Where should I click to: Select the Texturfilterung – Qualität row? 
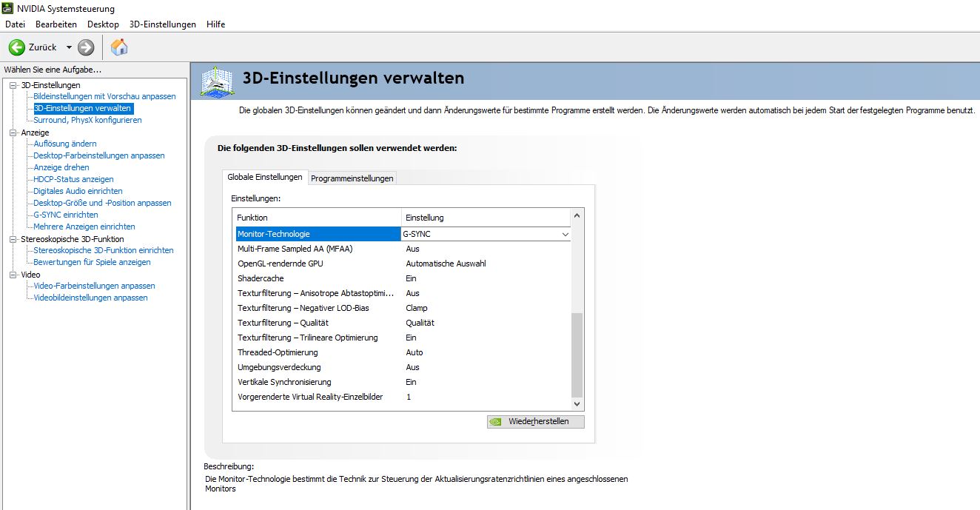402,323
